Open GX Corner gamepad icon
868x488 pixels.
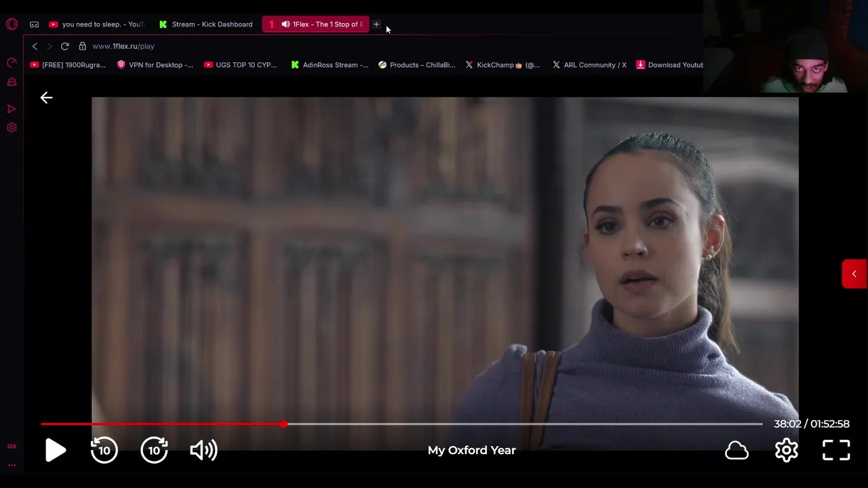pyautogui.click(x=35, y=24)
